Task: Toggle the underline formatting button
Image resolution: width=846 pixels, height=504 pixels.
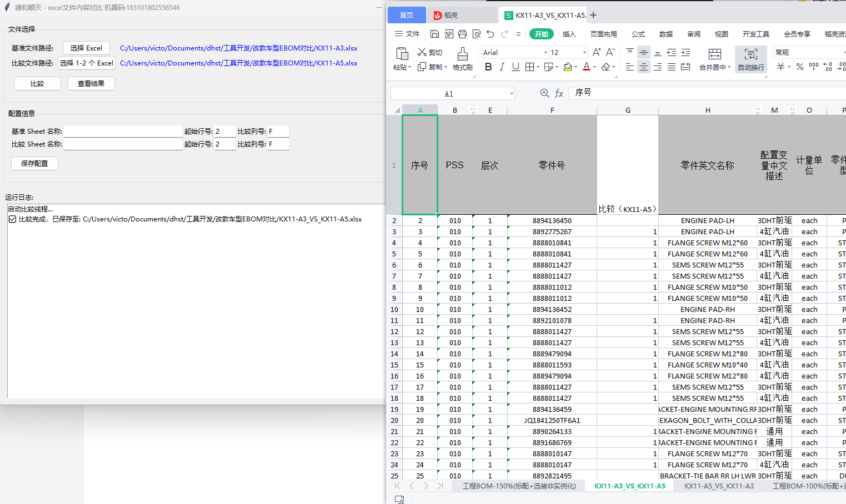Action: [x=515, y=67]
